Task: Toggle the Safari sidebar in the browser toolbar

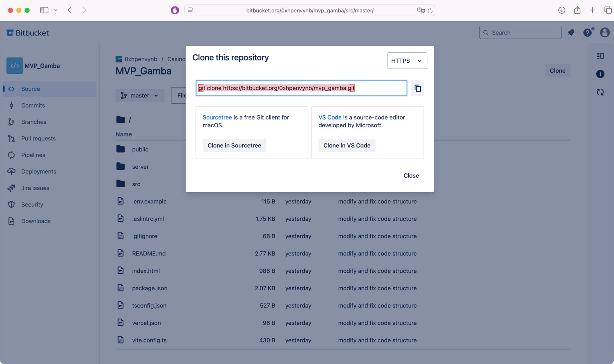Action: (44, 10)
